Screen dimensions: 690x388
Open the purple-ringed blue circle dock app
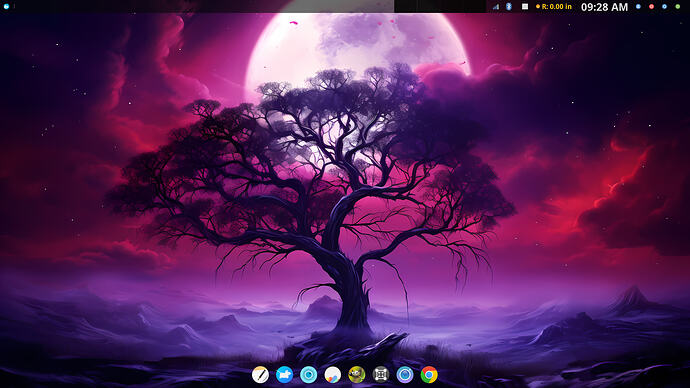[405, 375]
